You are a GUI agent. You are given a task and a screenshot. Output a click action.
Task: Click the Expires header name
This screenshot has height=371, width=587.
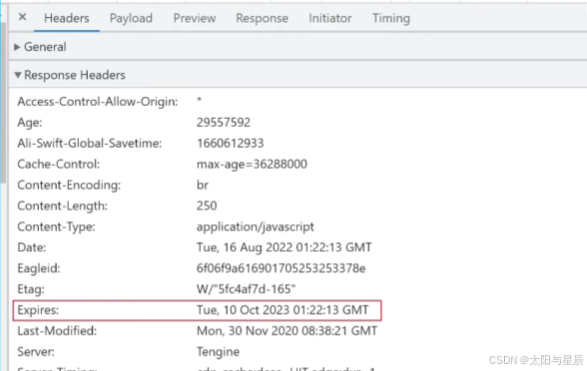click(38, 310)
